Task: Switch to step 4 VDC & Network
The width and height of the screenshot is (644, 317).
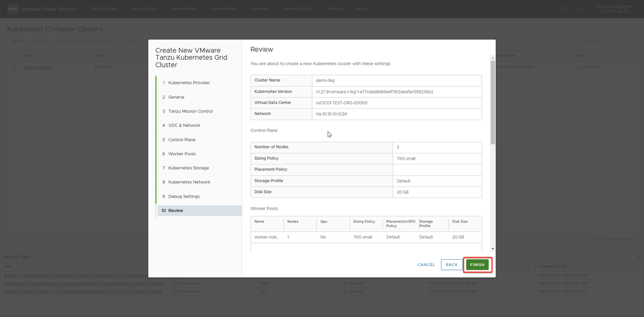Action: point(184,125)
